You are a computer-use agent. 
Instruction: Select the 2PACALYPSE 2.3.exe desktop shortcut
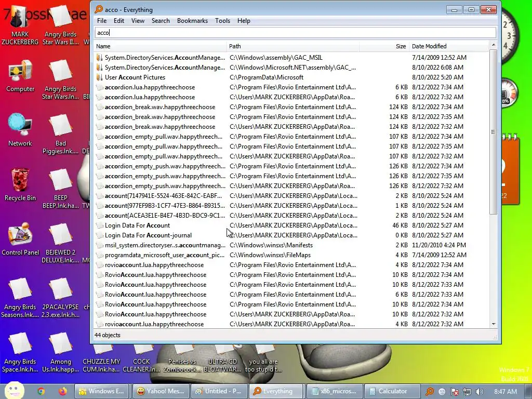tap(60, 298)
